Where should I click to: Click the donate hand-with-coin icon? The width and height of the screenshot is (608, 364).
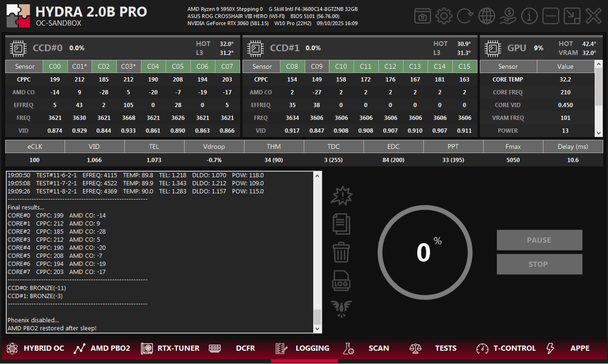click(x=508, y=16)
